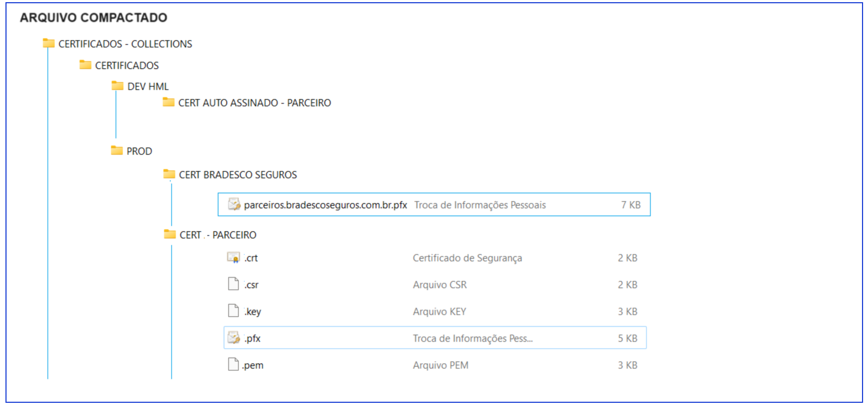The width and height of the screenshot is (868, 405).
Task: Select the .pfx file under CERT - PARCEIRO
Action: click(x=252, y=338)
